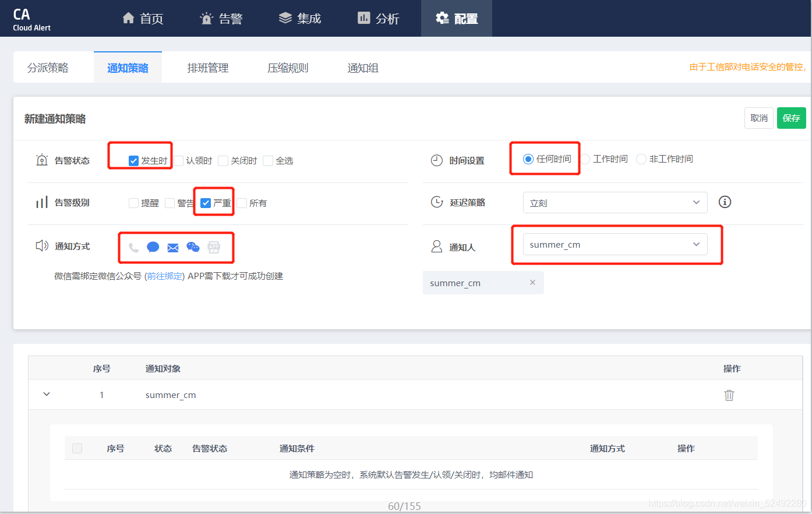812x514 pixels.
Task: Switch to the 分派策略 tab
Action: pyautogui.click(x=48, y=68)
